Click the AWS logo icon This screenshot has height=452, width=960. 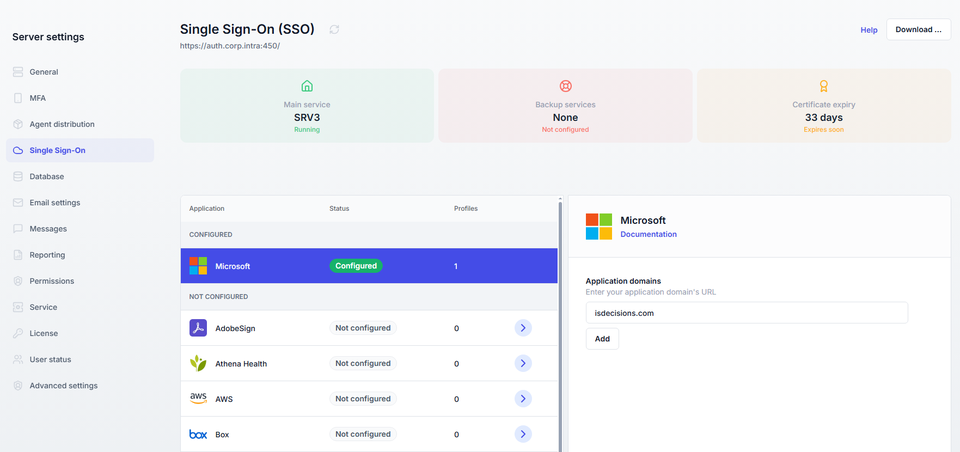(198, 398)
